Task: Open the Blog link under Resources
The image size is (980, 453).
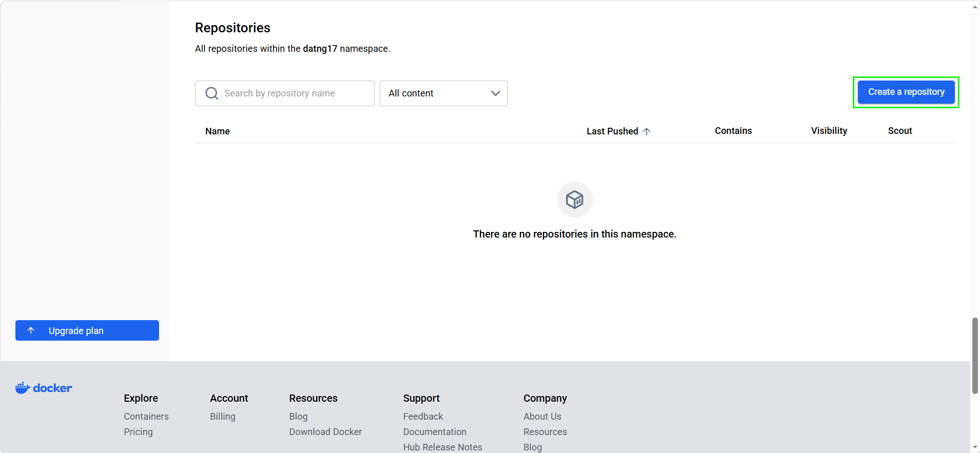Action: point(299,417)
